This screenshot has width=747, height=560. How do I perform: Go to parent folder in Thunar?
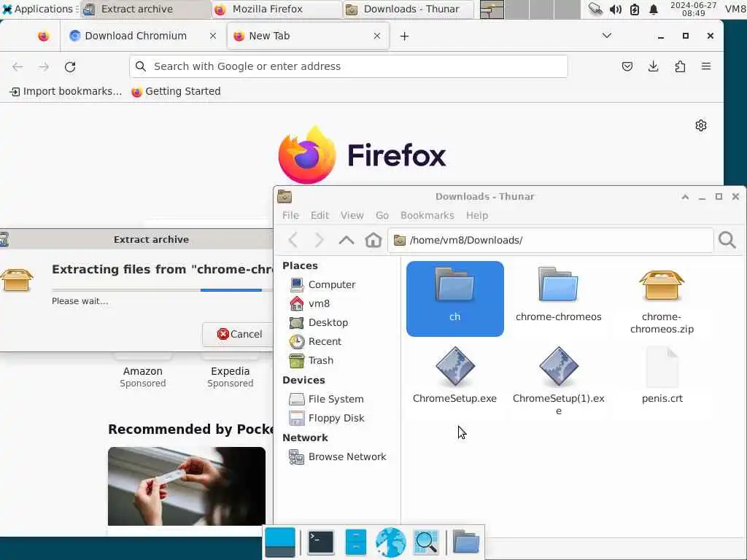(x=347, y=240)
